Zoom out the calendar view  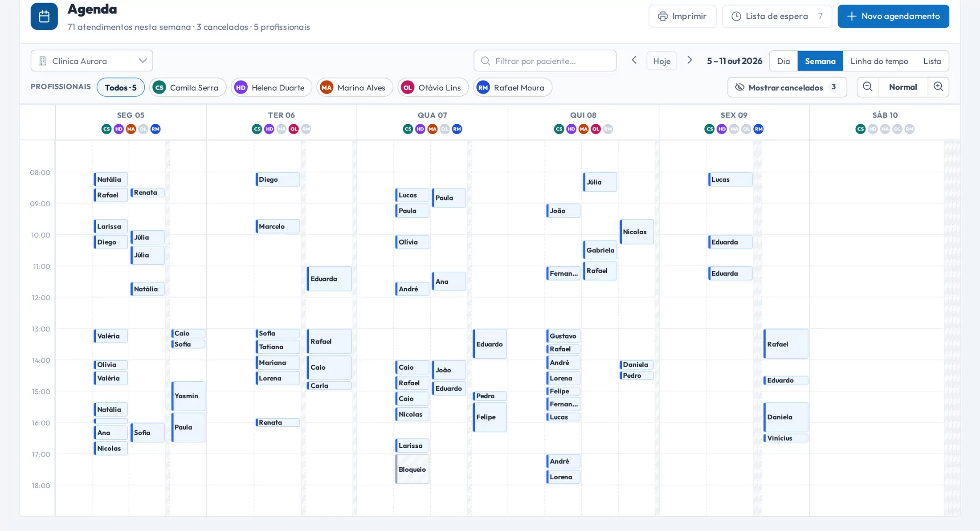[868, 87]
